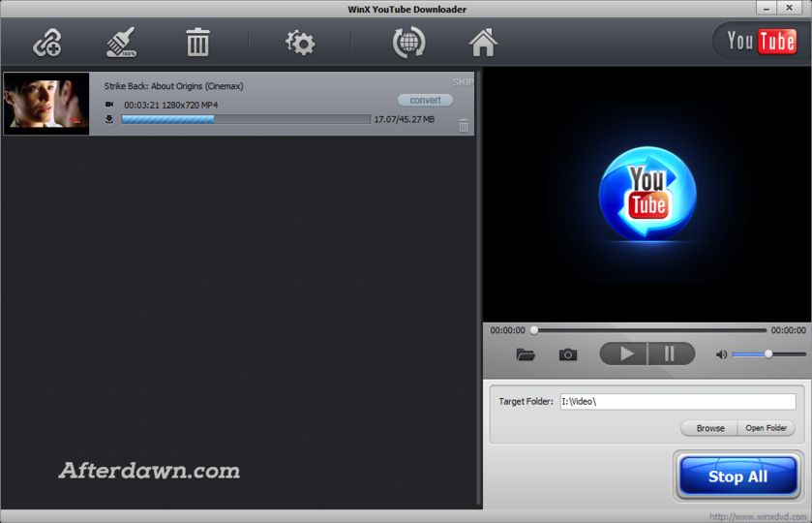
Task: Click the Strike Back video thumbnail
Action: tap(46, 104)
